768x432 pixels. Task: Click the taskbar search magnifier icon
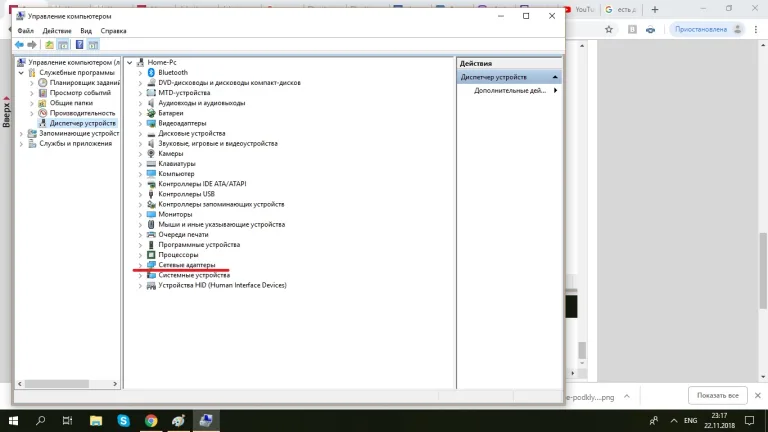coord(41,420)
